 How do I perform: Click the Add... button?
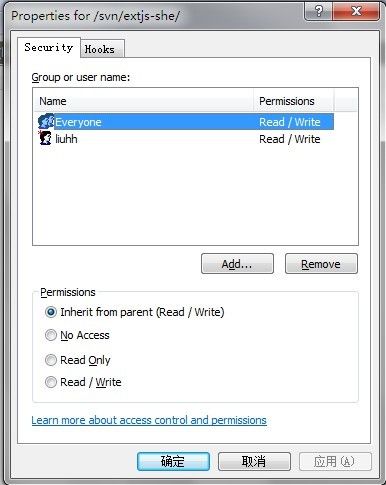point(237,264)
